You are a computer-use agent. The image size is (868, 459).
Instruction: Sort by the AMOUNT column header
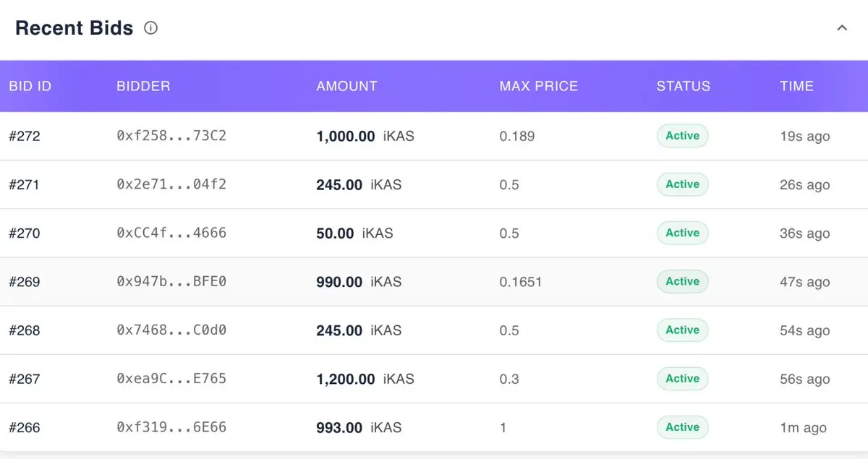click(x=346, y=86)
